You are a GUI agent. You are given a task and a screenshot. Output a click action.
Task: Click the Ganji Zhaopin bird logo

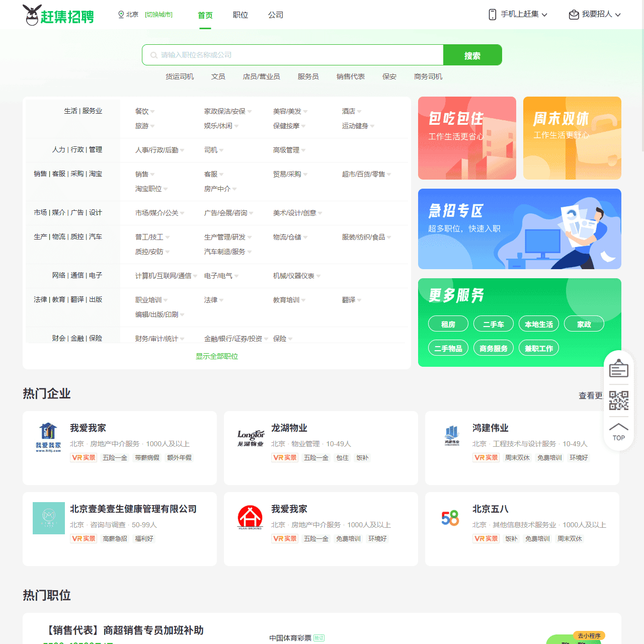pyautogui.click(x=33, y=14)
